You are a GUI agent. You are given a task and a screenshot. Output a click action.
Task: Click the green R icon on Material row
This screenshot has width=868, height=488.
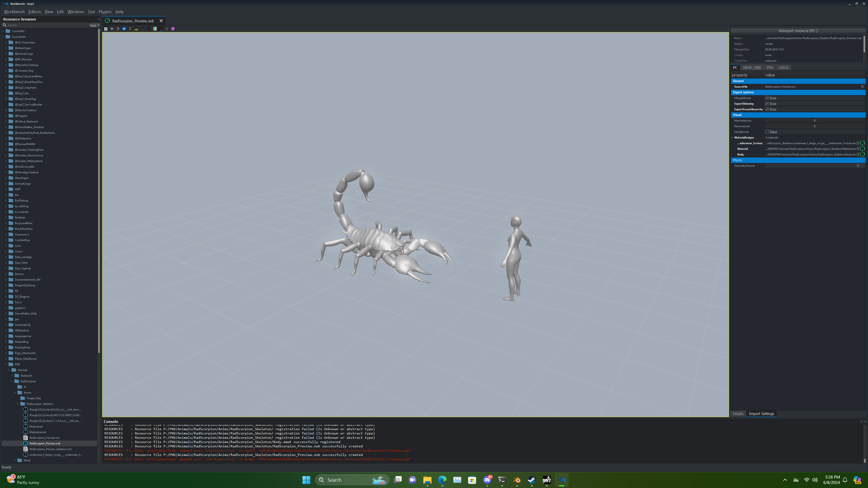(863, 148)
